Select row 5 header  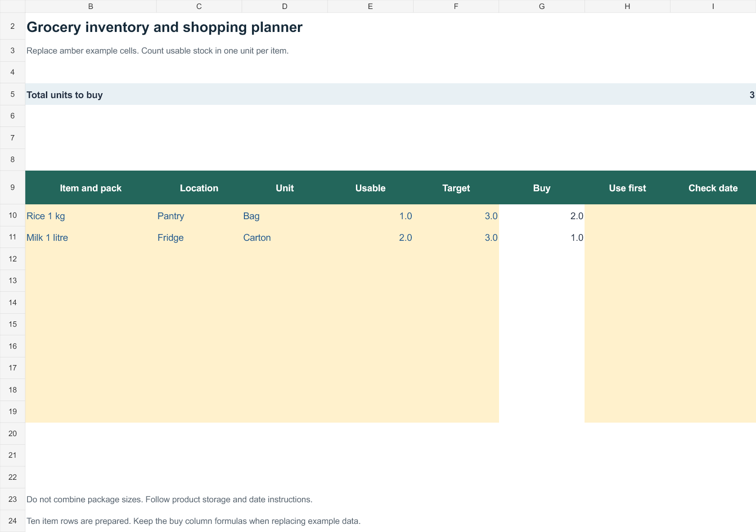click(x=13, y=94)
